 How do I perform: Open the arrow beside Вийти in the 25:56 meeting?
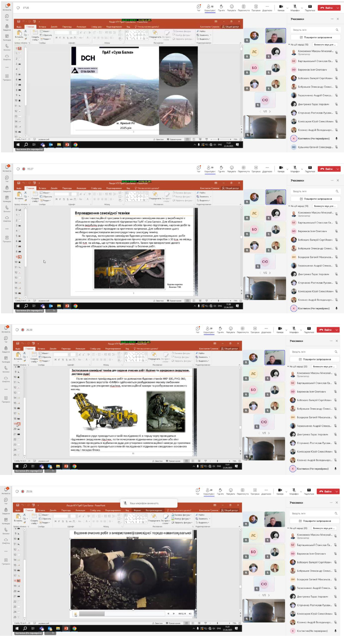coord(337,491)
